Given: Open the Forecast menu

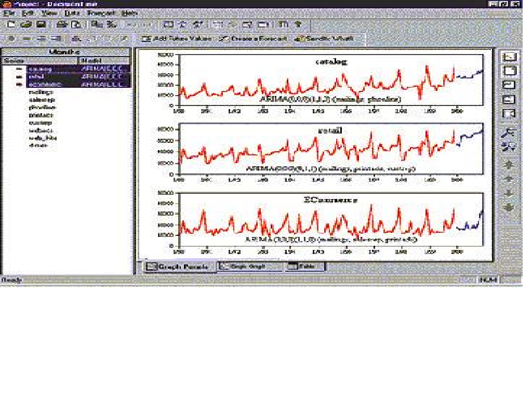Looking at the screenshot, I should 101,13.
